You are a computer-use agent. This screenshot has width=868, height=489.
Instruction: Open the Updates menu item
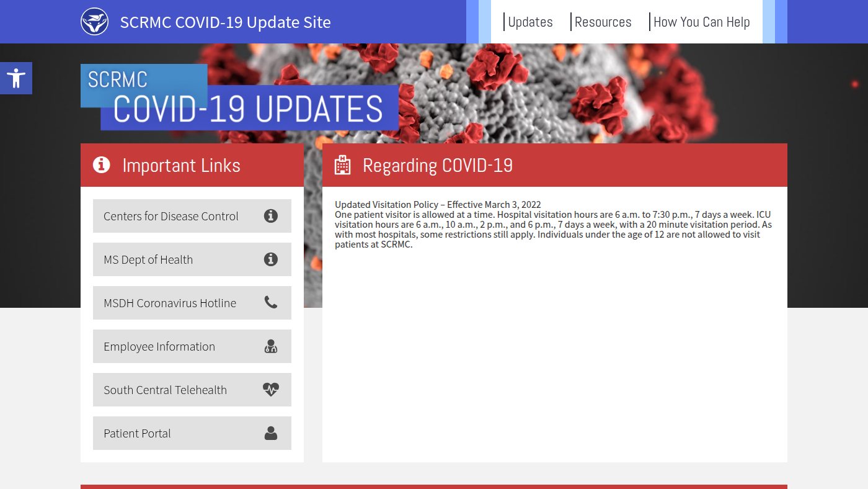[530, 22]
